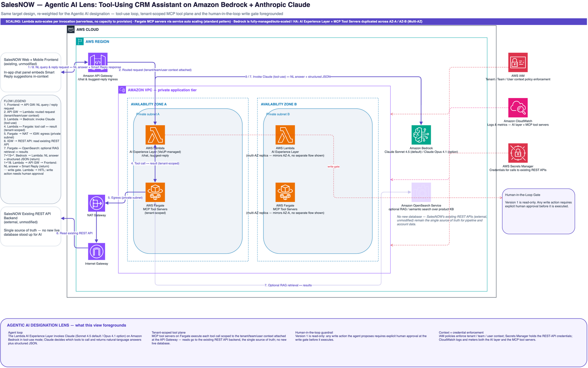Click the 'Private subnet A' label
Image resolution: width=588 pixels, height=368 pixels.
pyautogui.click(x=148, y=114)
